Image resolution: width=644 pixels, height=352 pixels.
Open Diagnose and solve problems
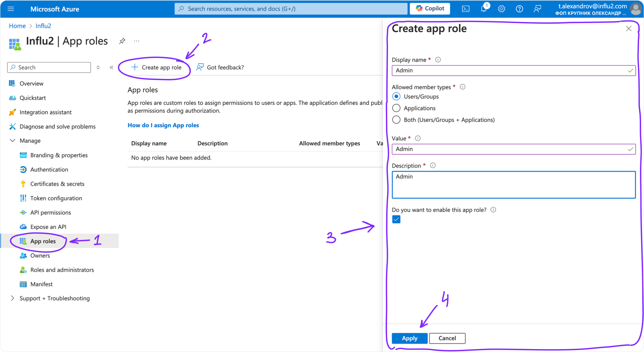tap(57, 127)
